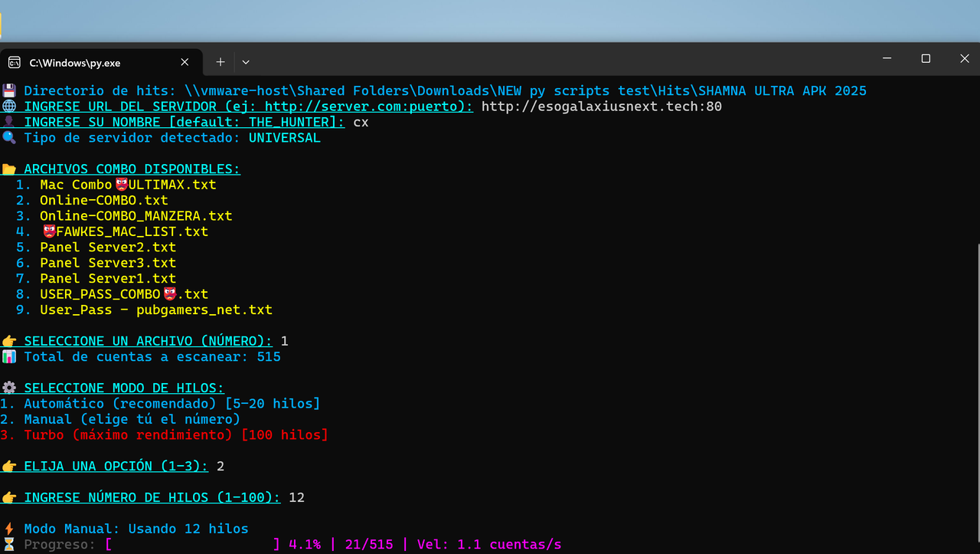Click the folder icon beside ARCHIVOS COMBO DISPONIBLES

8,169
